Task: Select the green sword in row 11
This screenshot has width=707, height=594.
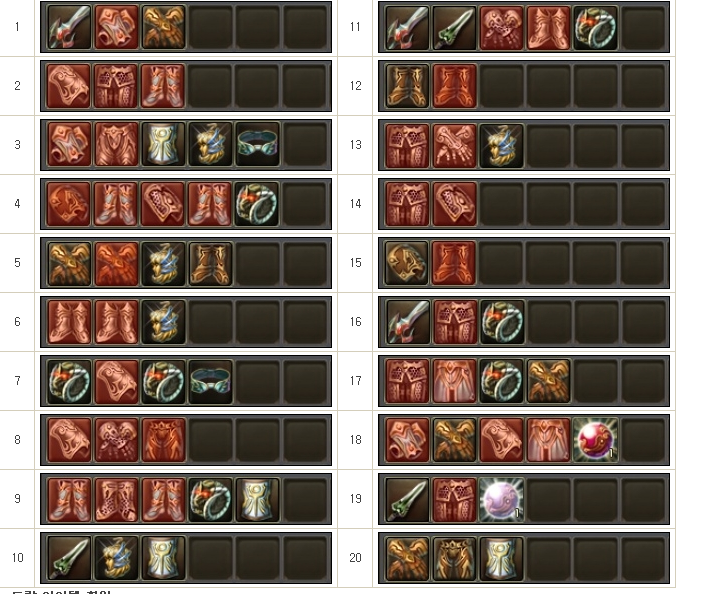Action: pyautogui.click(x=454, y=27)
